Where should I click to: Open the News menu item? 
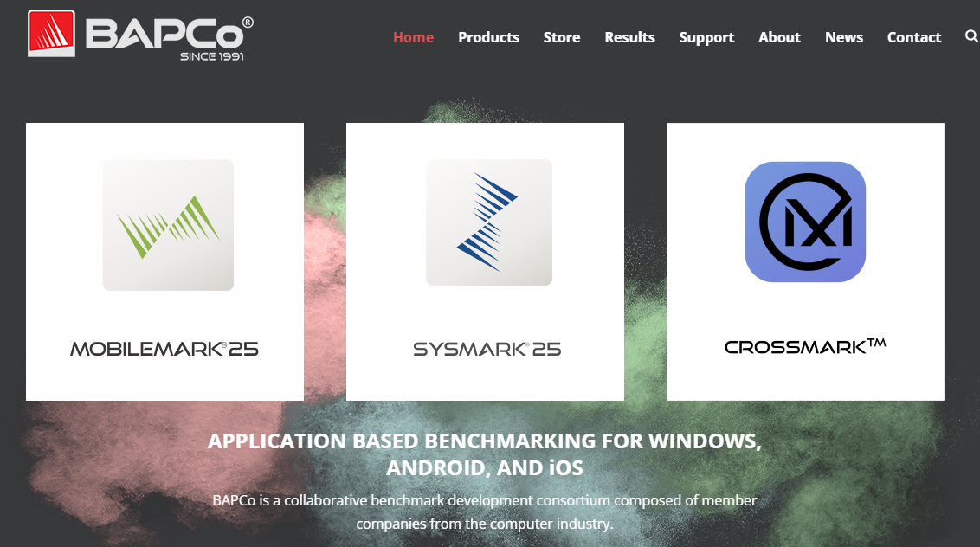(844, 37)
